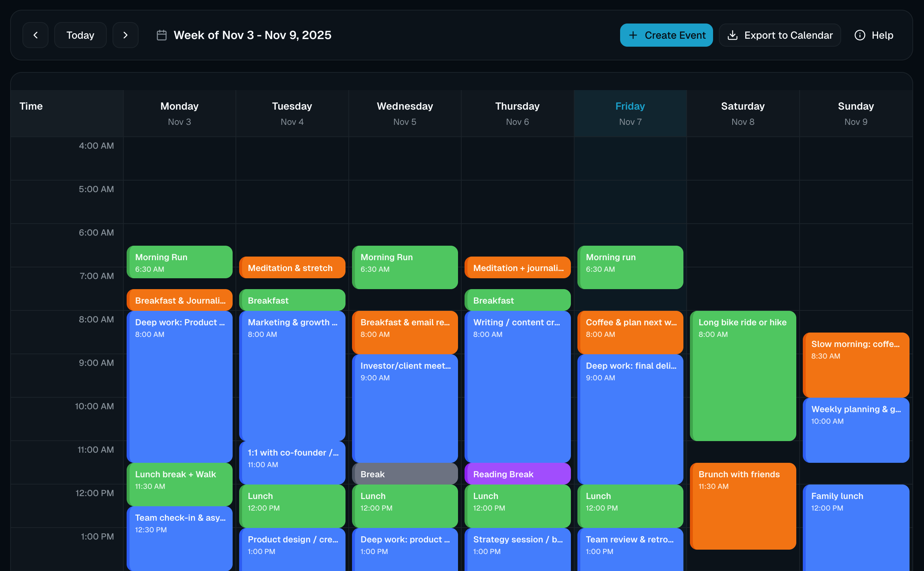
Task: Open Weekly planning event at 10:00 AM
Action: tap(856, 430)
